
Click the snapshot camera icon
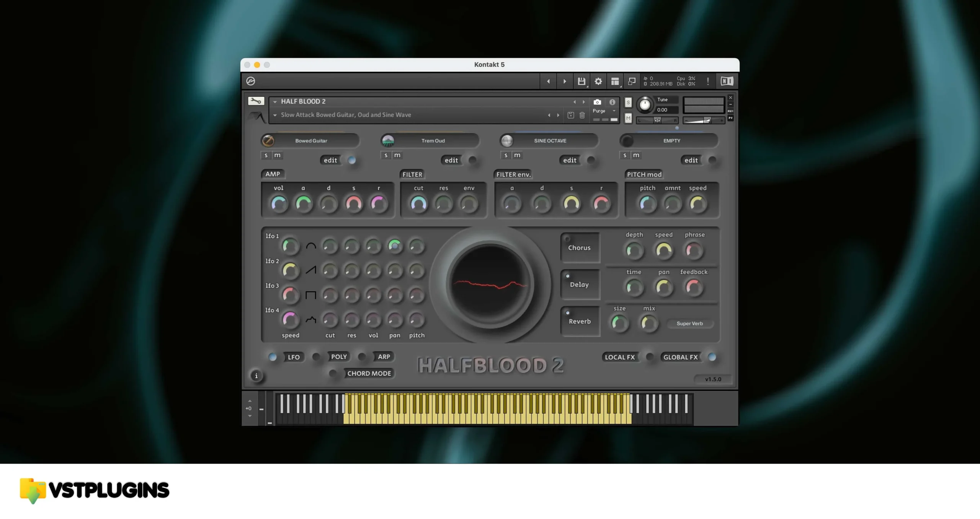point(597,102)
